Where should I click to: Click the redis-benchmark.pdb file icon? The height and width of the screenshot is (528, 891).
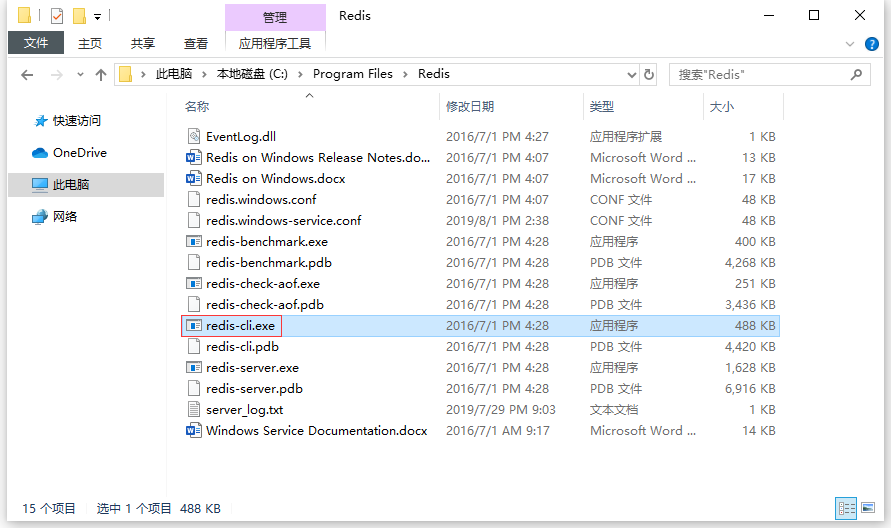(x=194, y=263)
